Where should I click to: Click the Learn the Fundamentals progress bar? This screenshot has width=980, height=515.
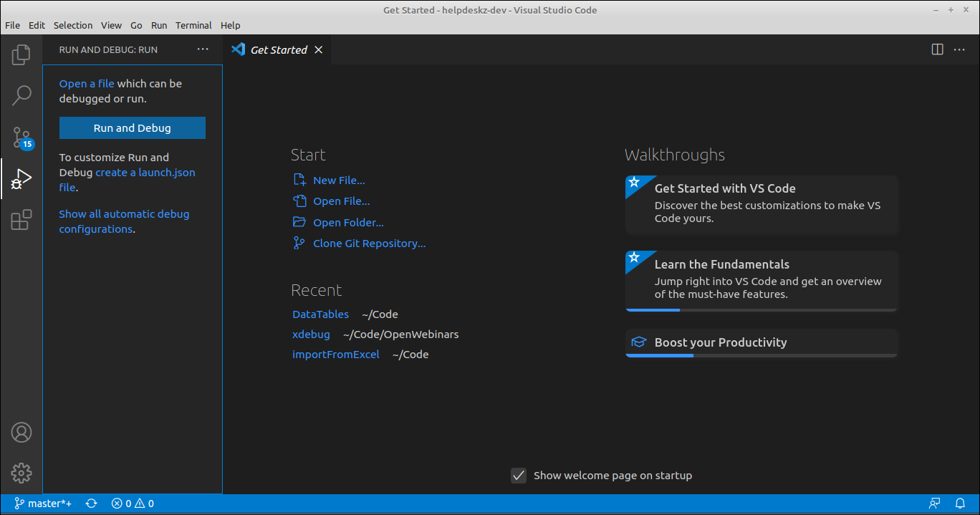(x=652, y=309)
